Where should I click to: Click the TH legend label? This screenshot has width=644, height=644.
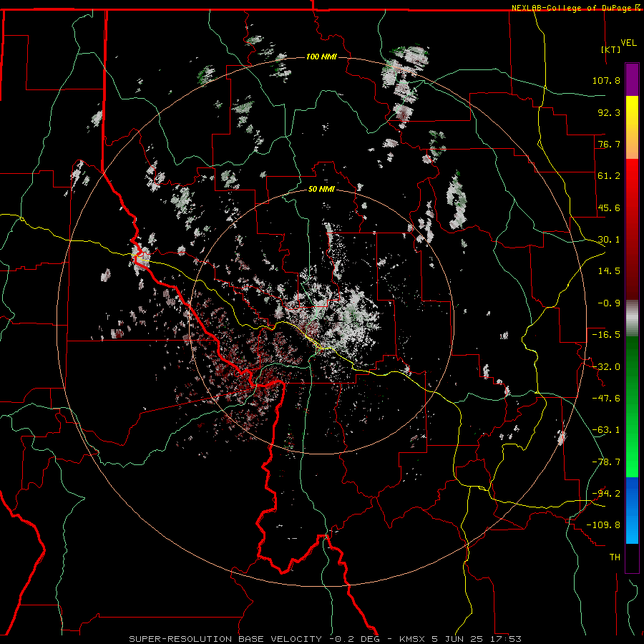[x=615, y=557]
